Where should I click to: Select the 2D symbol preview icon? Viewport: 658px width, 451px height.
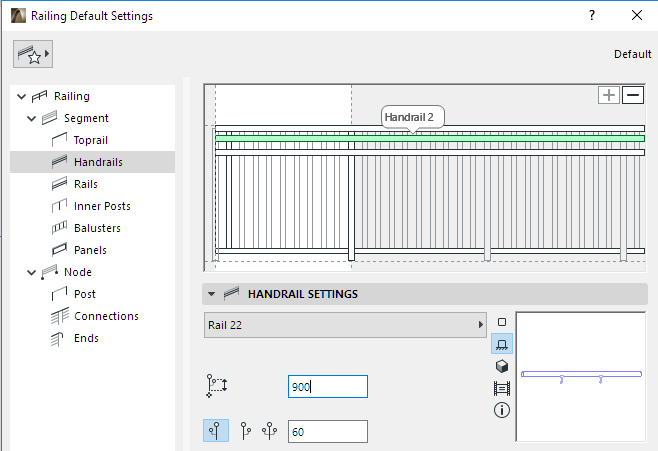point(502,323)
